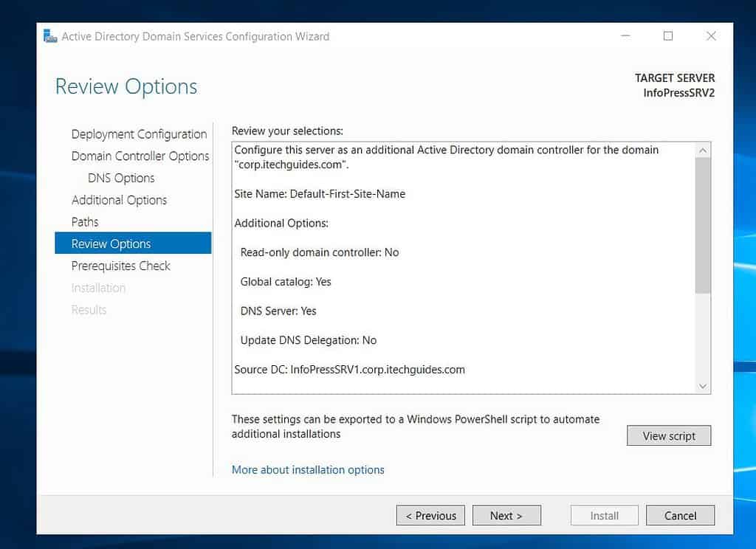756x549 pixels.
Task: Click the 'Review your selections:' label
Action: 287,131
